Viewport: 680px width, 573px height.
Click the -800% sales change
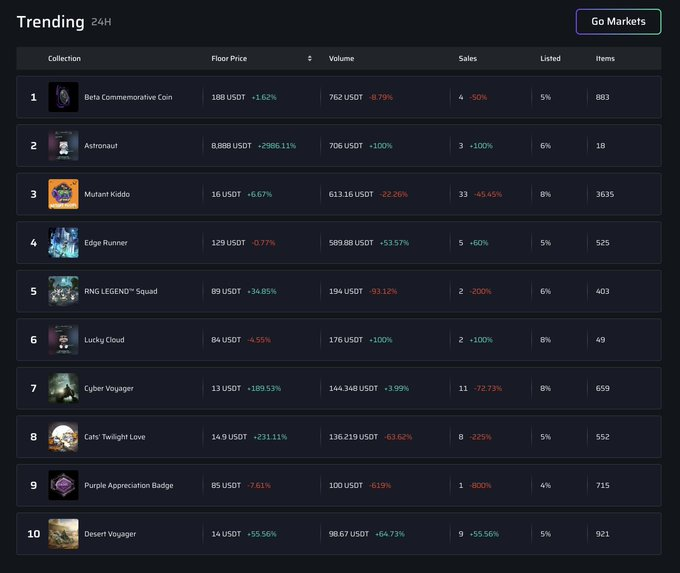[x=480, y=485]
